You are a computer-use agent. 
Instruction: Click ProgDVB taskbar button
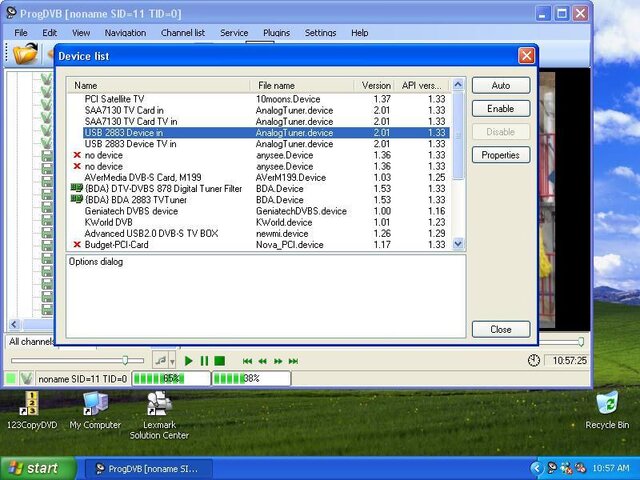coord(149,469)
